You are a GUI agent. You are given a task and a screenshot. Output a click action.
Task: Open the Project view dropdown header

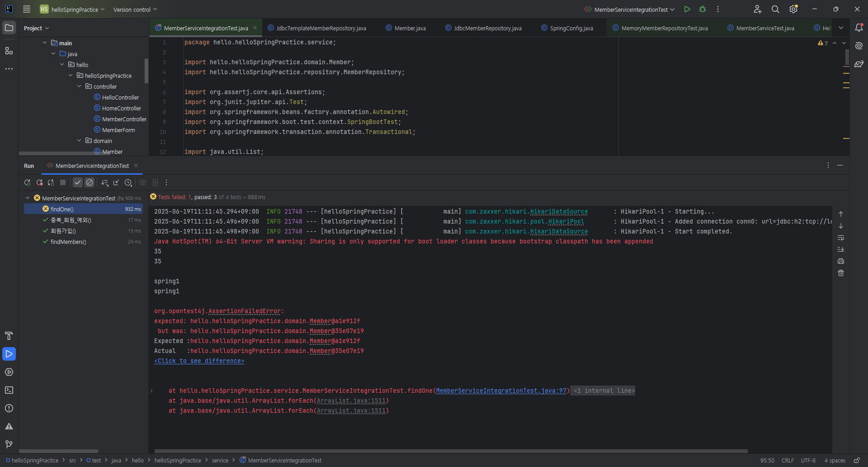pos(36,28)
